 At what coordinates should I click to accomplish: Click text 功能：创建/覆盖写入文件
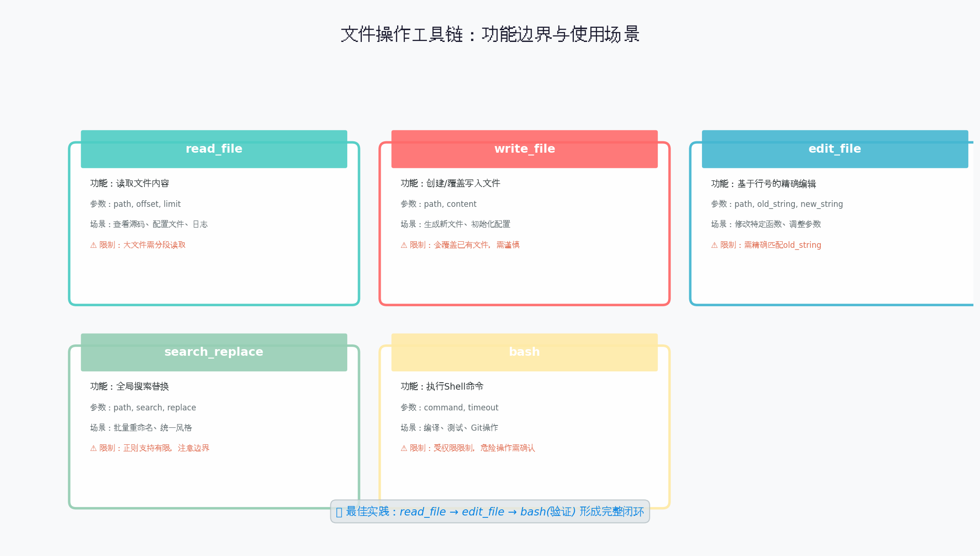coord(450,183)
